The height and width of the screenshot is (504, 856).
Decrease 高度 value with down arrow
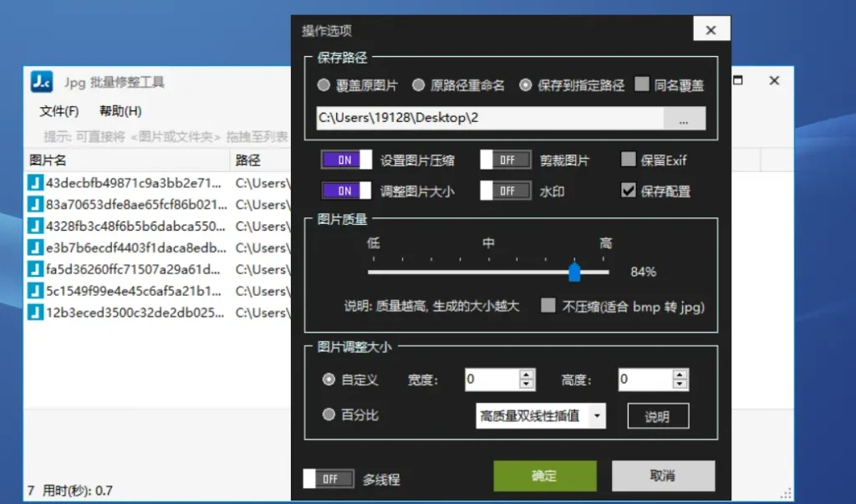pyautogui.click(x=680, y=384)
